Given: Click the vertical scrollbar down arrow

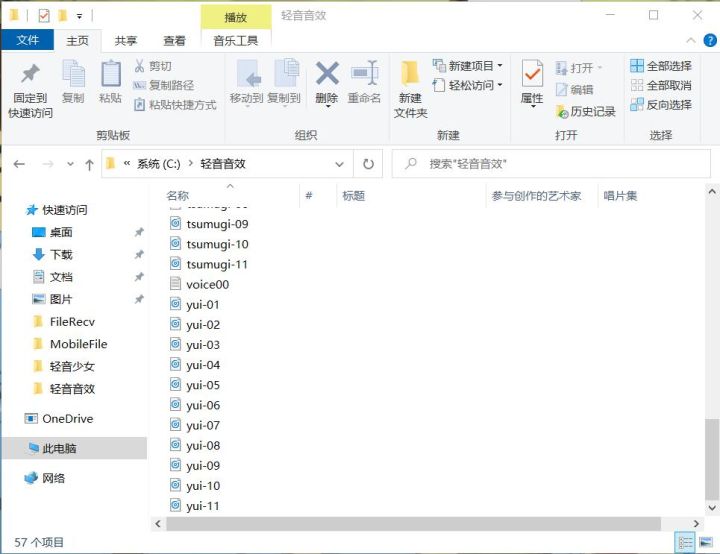Looking at the screenshot, I should pos(712,508).
